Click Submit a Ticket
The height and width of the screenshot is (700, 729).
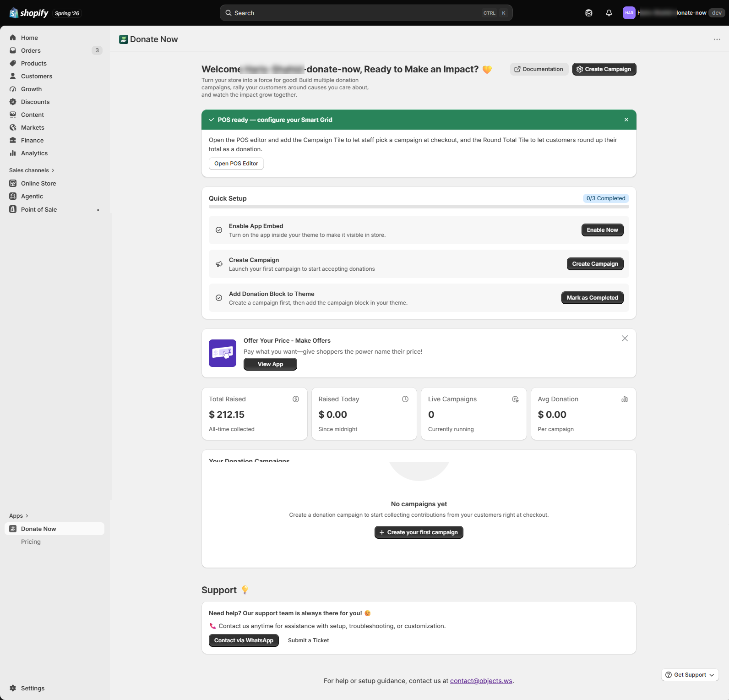coord(308,640)
